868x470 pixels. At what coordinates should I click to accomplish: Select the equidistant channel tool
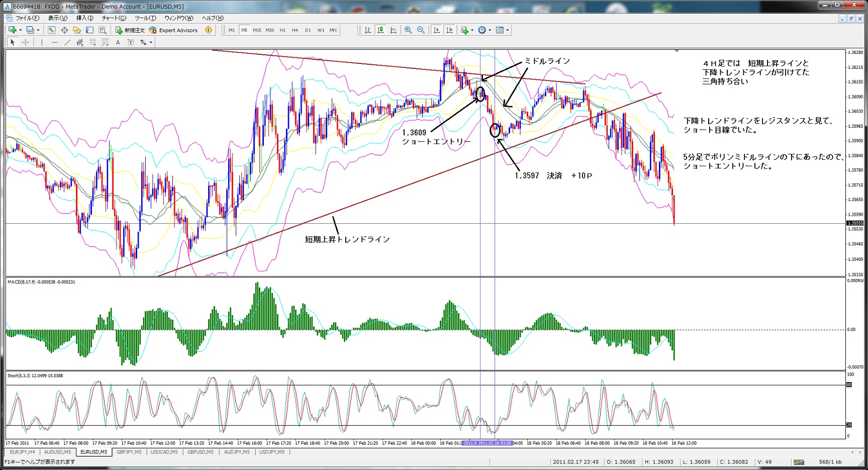80,42
